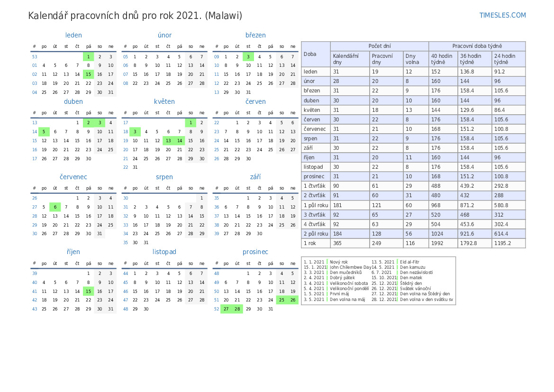Click the '2 půl roku' row label

click(x=316, y=234)
